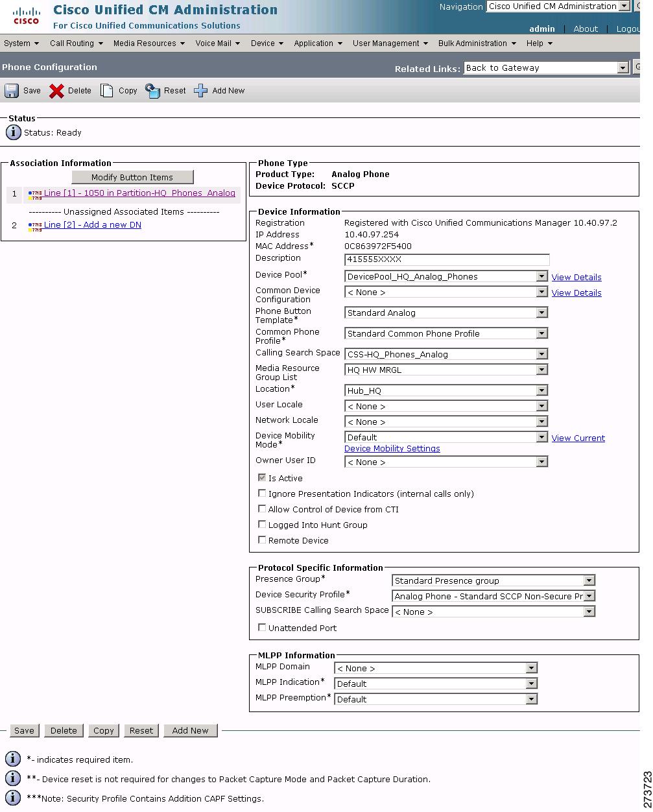This screenshot has height=812, width=653.
Task: Click the Line 1 phone line icon
Action: pyautogui.click(x=35, y=194)
